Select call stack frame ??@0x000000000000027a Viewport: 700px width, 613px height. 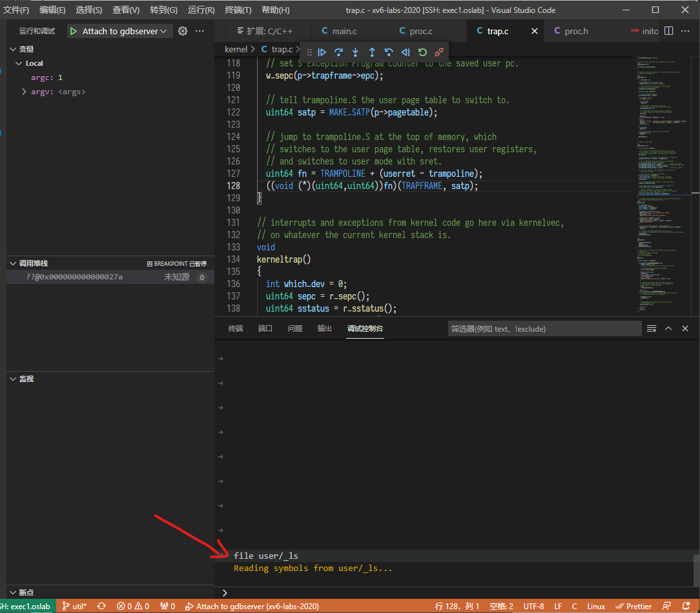[x=110, y=277]
